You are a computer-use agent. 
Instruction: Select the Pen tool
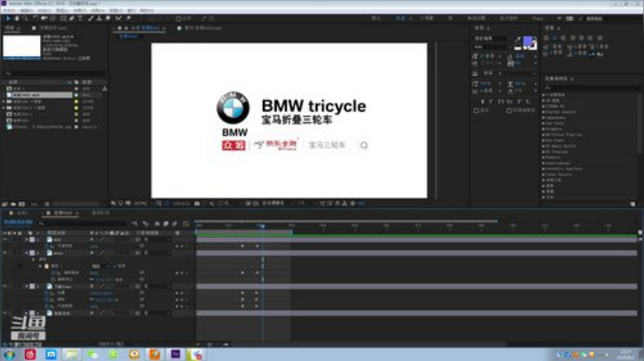pyautogui.click(x=72, y=19)
